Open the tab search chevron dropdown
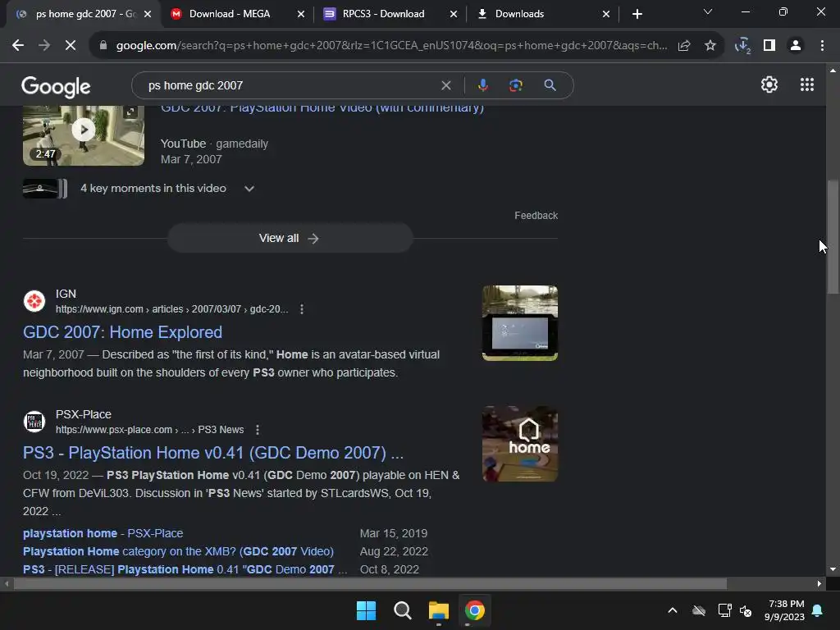 click(708, 11)
